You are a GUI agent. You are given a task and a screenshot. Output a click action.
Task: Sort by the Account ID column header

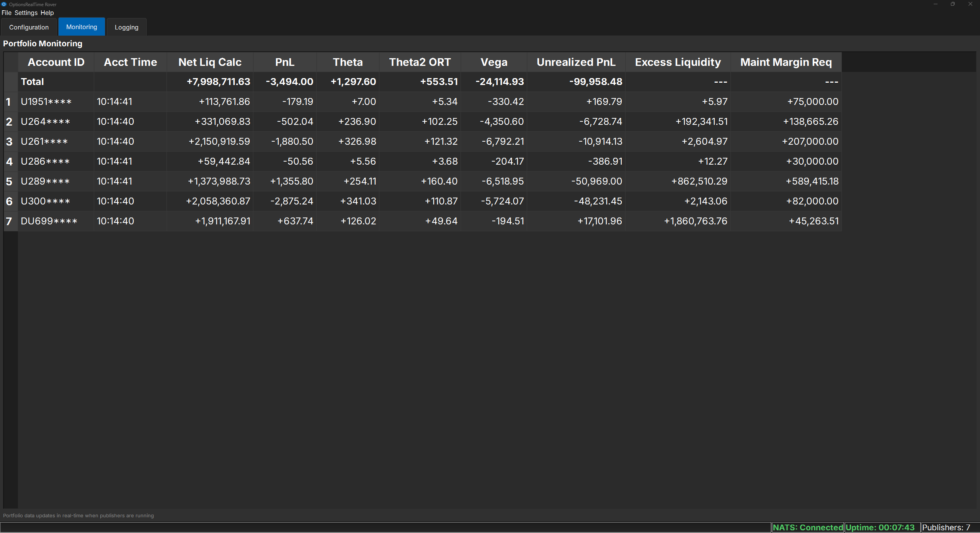56,62
